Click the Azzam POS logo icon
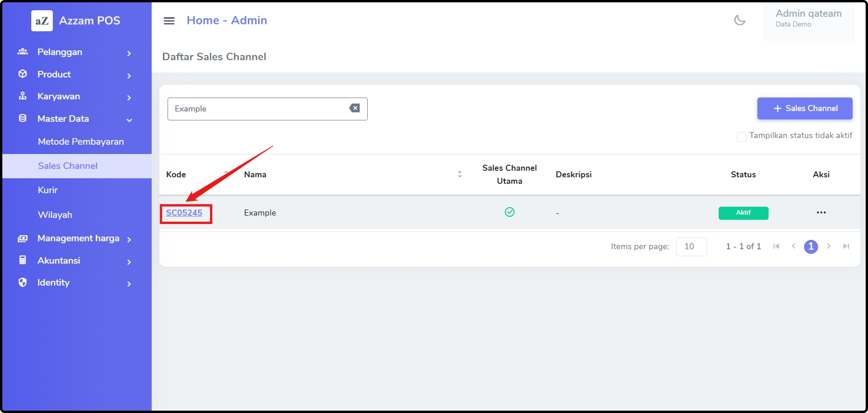Screen dimensions: 868x413 [42, 21]
